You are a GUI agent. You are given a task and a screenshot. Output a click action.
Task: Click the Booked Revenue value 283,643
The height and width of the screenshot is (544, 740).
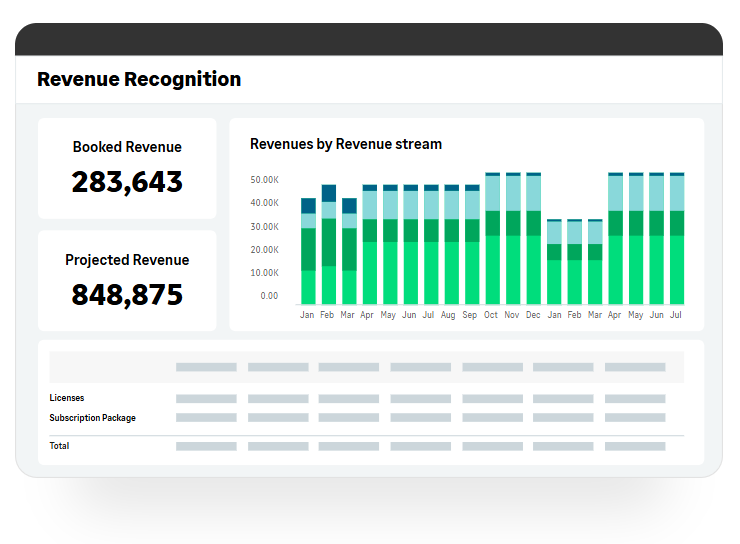(x=127, y=182)
